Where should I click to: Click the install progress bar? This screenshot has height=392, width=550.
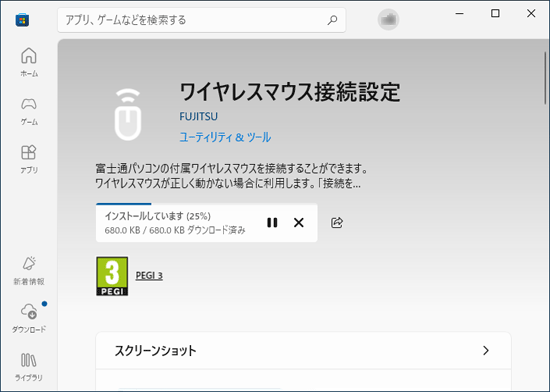point(207,204)
